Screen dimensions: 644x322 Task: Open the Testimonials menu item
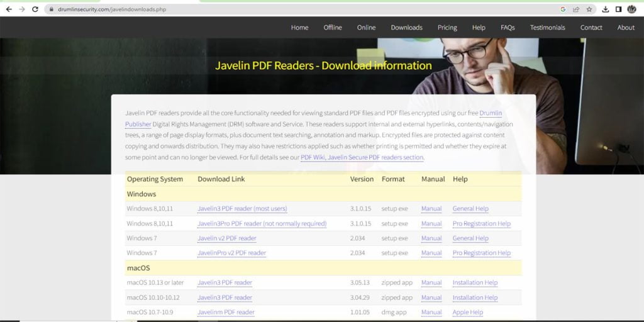click(x=548, y=28)
